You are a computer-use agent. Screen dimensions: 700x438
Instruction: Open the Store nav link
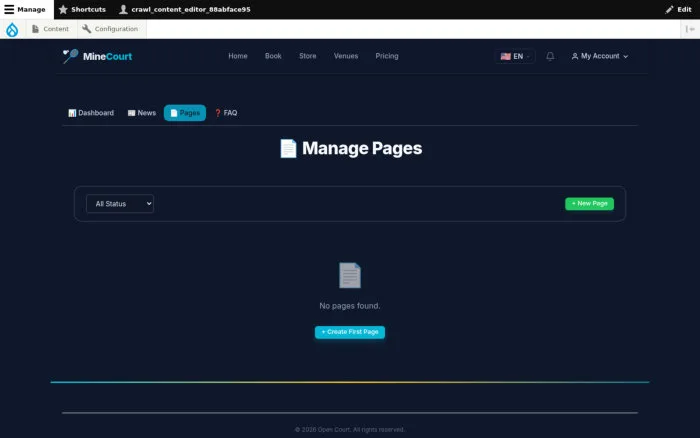[x=308, y=56]
